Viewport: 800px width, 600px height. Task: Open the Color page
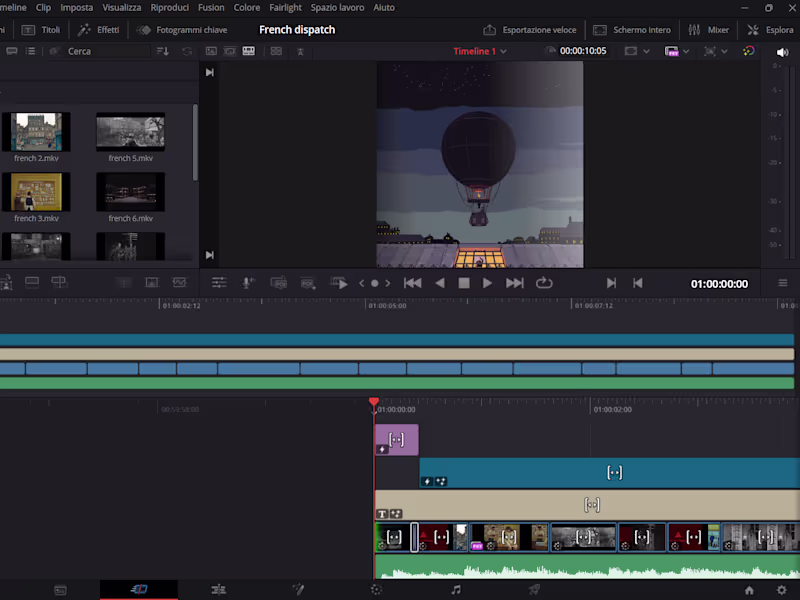pyautogui.click(x=376, y=589)
